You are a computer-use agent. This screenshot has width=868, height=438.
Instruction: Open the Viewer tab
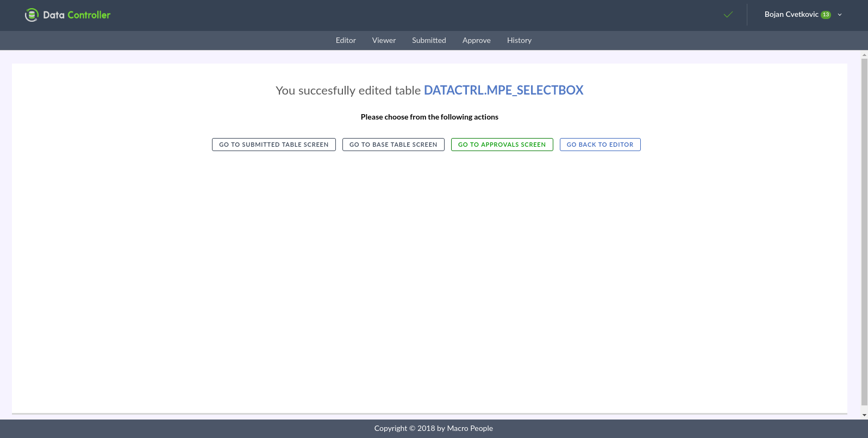(384, 40)
